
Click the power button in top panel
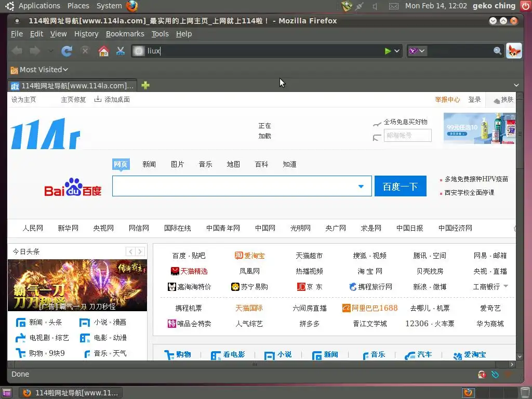pyautogui.click(x=525, y=6)
